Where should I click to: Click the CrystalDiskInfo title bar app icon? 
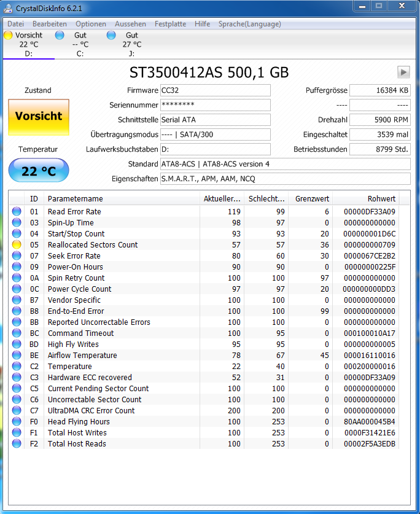point(8,8)
